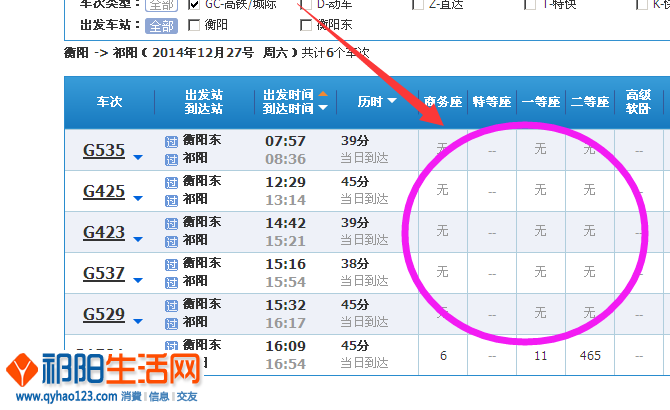Open train G535 details link
Image resolution: width=670 pixels, height=410 pixels.
click(x=104, y=150)
